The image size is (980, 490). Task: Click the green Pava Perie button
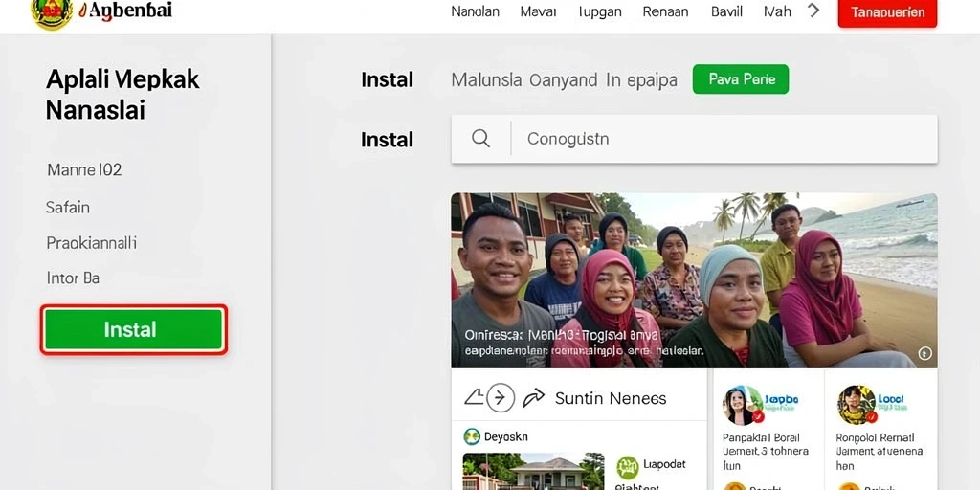point(741,79)
